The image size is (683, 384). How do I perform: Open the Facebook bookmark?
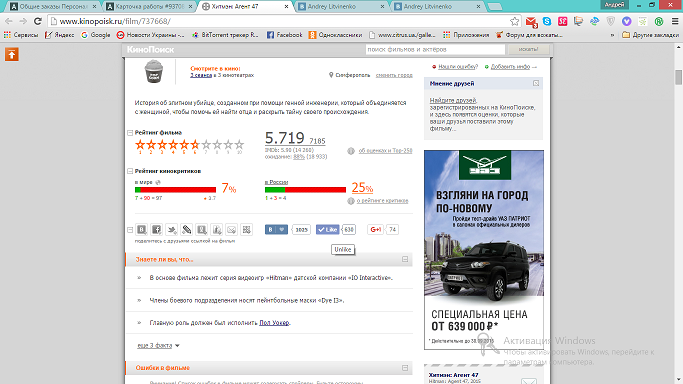(284, 35)
